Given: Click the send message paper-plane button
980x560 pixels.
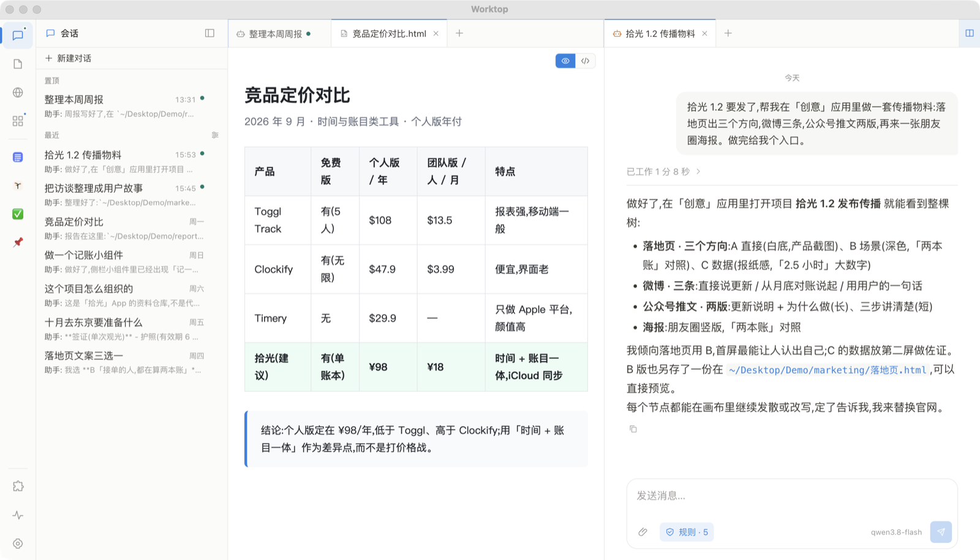Looking at the screenshot, I should (x=941, y=532).
